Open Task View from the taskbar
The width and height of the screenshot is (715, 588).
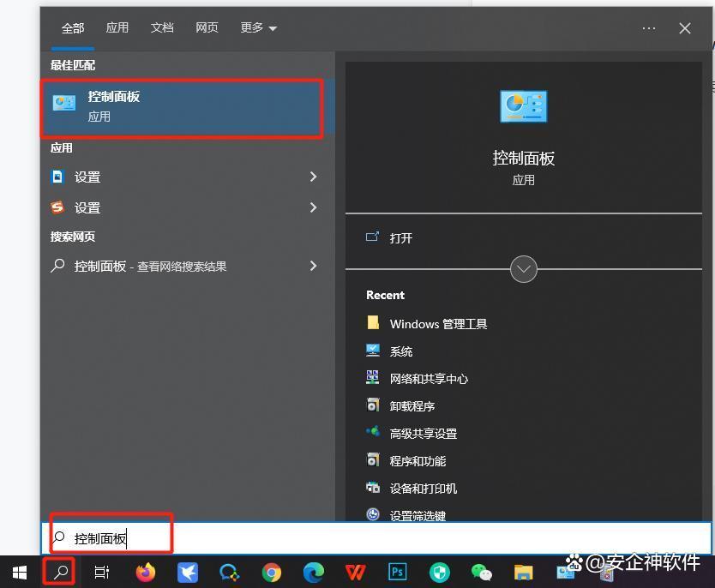point(102,572)
